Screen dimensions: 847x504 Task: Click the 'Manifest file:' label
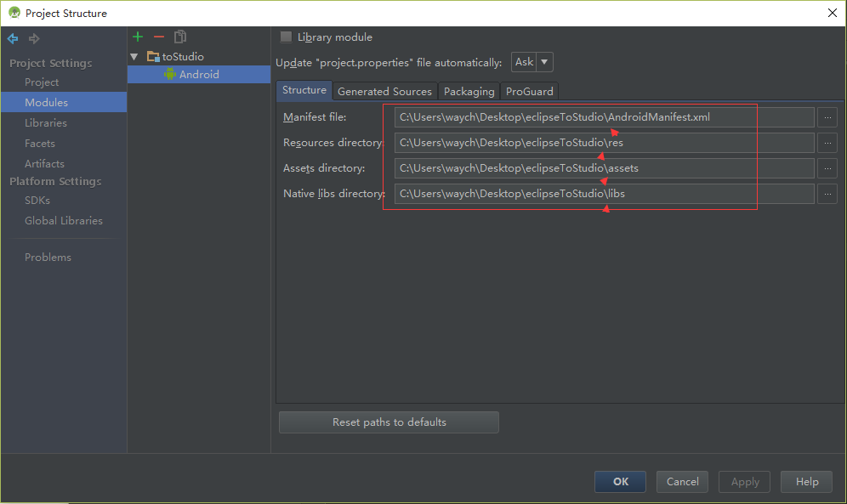point(315,117)
